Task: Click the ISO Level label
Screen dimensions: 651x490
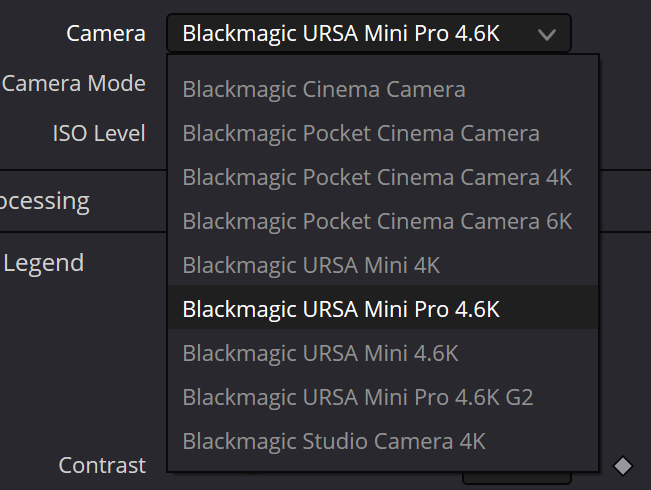Action: [x=99, y=133]
